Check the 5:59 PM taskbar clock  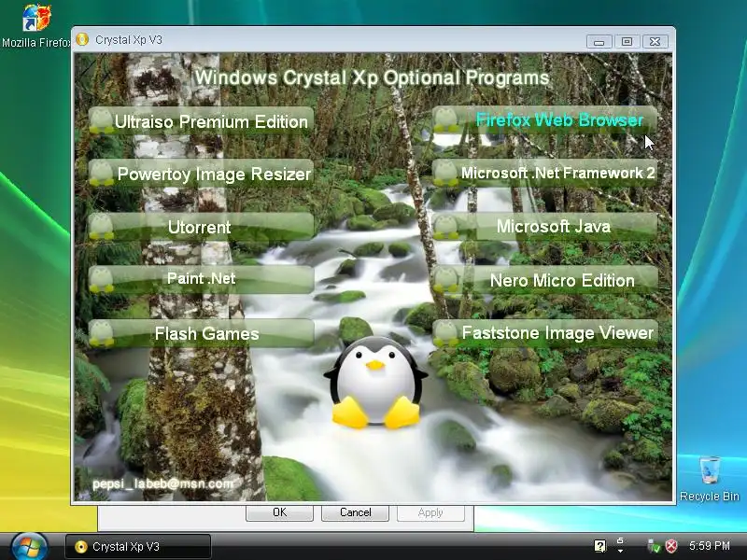coord(710,546)
